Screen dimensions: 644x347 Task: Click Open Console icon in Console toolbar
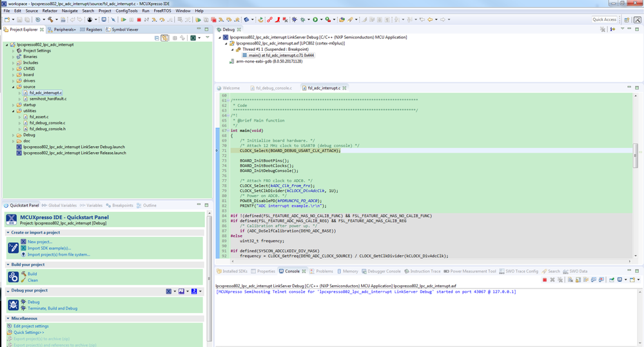[x=632, y=280]
